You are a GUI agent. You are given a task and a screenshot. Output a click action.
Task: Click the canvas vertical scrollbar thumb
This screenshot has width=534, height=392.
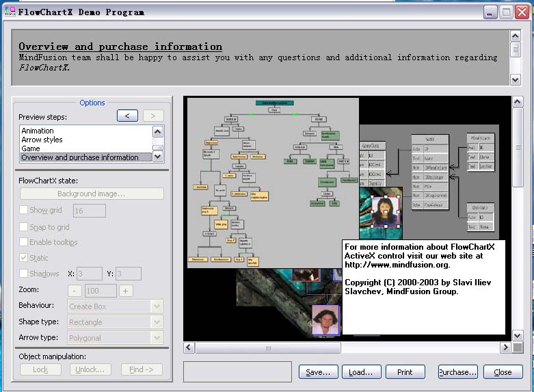[518, 147]
